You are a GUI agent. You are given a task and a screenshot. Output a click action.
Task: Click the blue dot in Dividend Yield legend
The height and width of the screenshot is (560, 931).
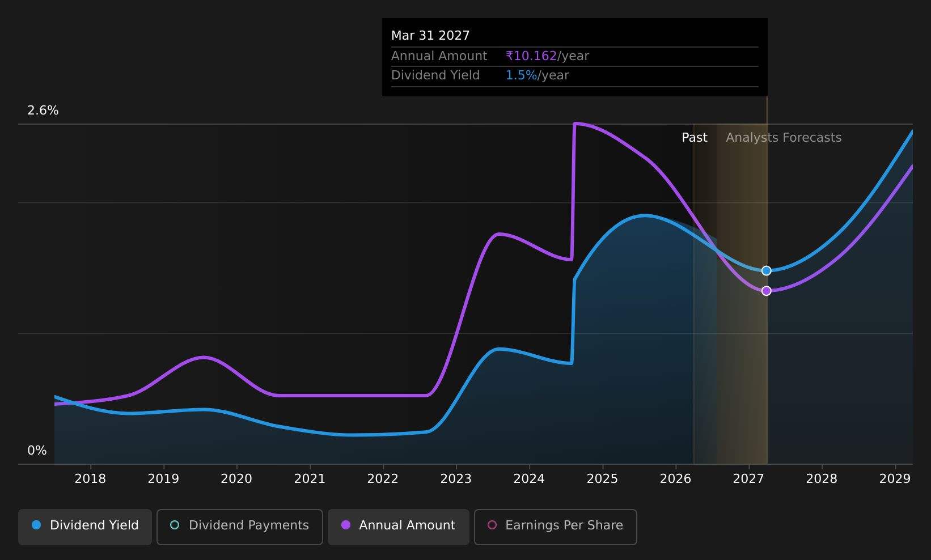[x=36, y=525]
